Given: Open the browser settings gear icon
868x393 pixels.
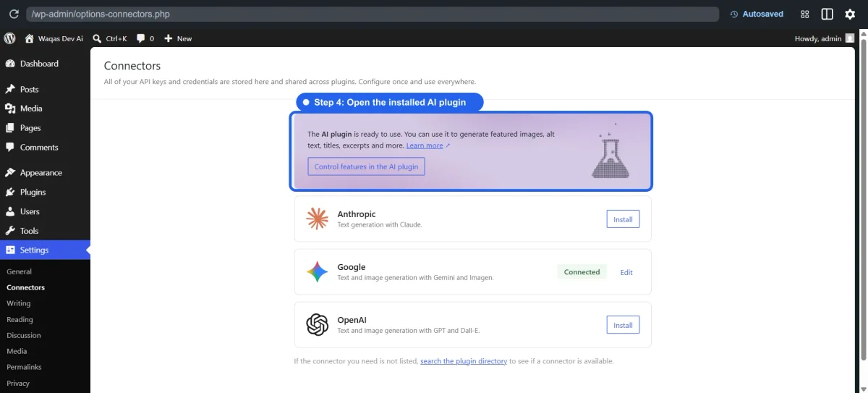Looking at the screenshot, I should pyautogui.click(x=850, y=14).
